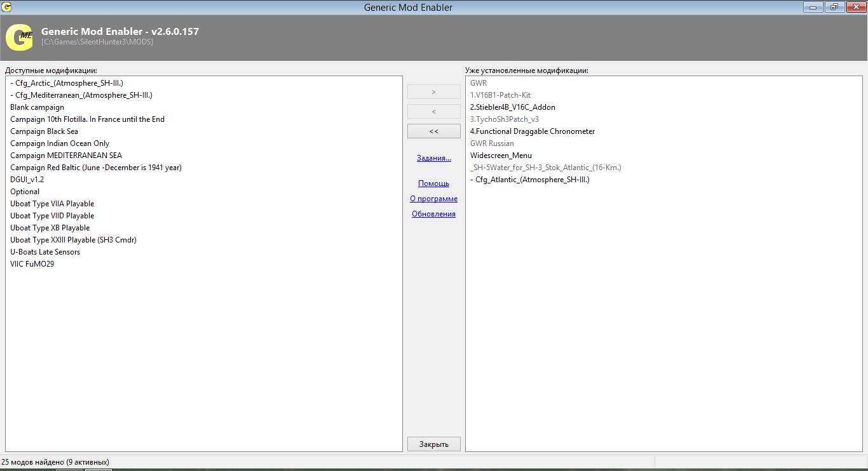Select 'Campaign Indian Ocean Only' mod
Viewport: 868px width, 471px height.
pyautogui.click(x=60, y=143)
